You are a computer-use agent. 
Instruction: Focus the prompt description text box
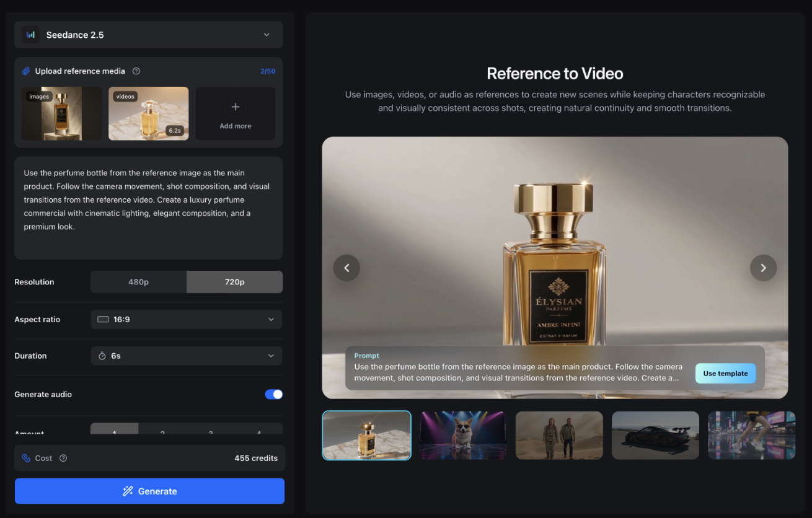[148, 208]
